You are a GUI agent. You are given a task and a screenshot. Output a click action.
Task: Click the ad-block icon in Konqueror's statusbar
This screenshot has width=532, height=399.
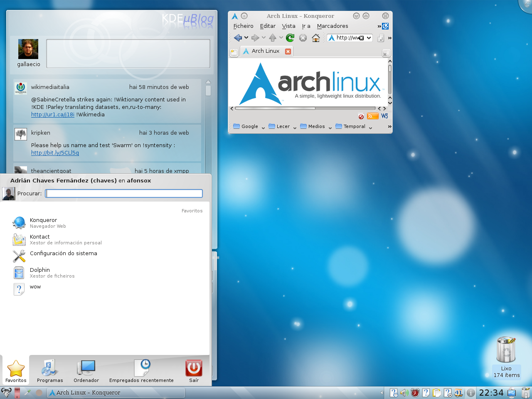click(x=361, y=116)
